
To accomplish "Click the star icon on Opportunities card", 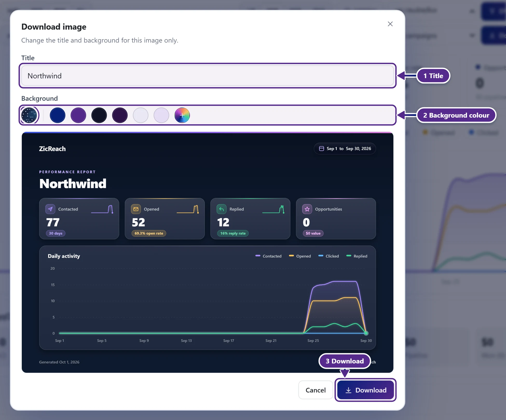I will tap(307, 209).
